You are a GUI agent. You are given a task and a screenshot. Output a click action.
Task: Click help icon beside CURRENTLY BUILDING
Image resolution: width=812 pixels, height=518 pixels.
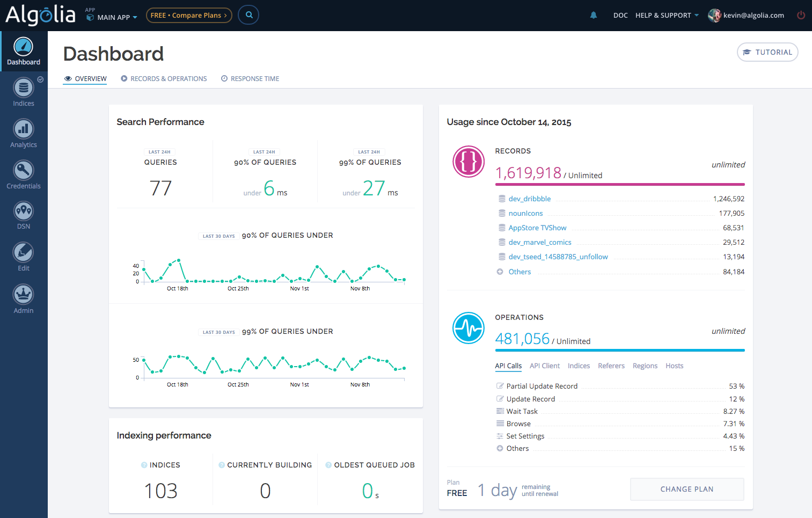pos(222,465)
